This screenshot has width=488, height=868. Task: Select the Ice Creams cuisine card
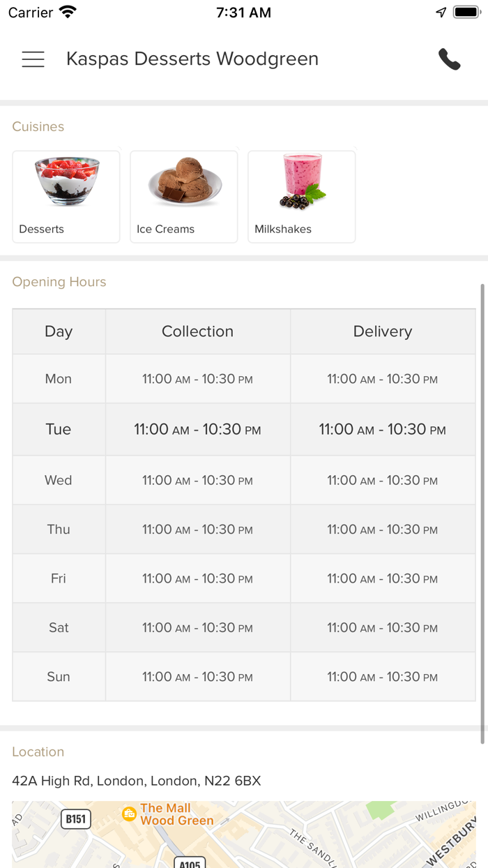coord(184,197)
